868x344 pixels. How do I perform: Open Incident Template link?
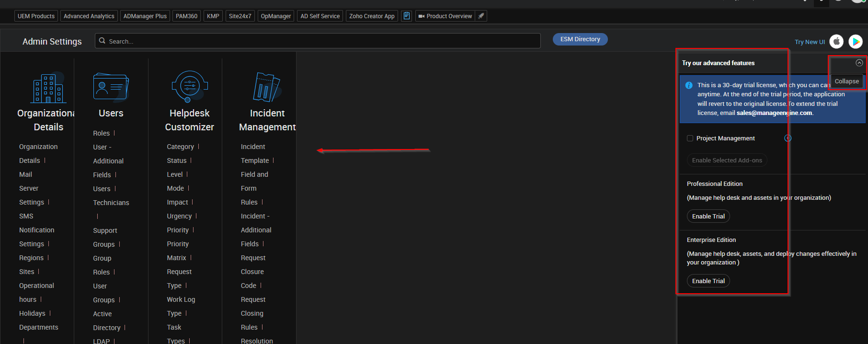tap(255, 153)
